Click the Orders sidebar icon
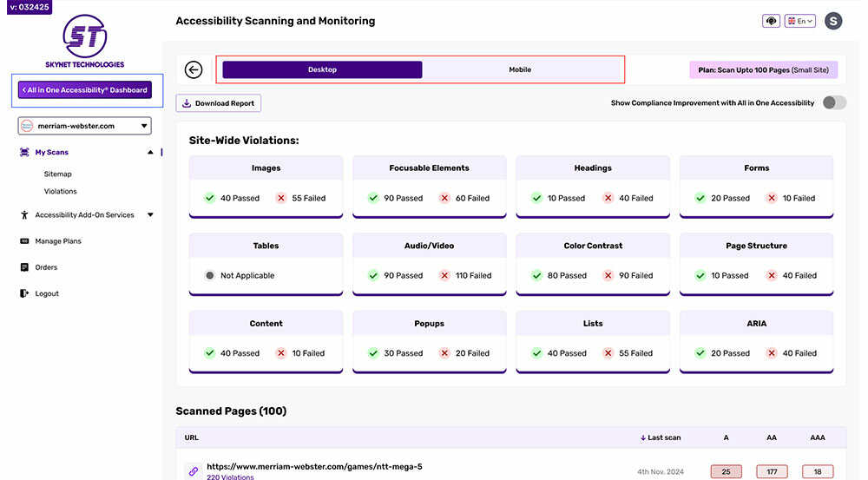 point(24,267)
